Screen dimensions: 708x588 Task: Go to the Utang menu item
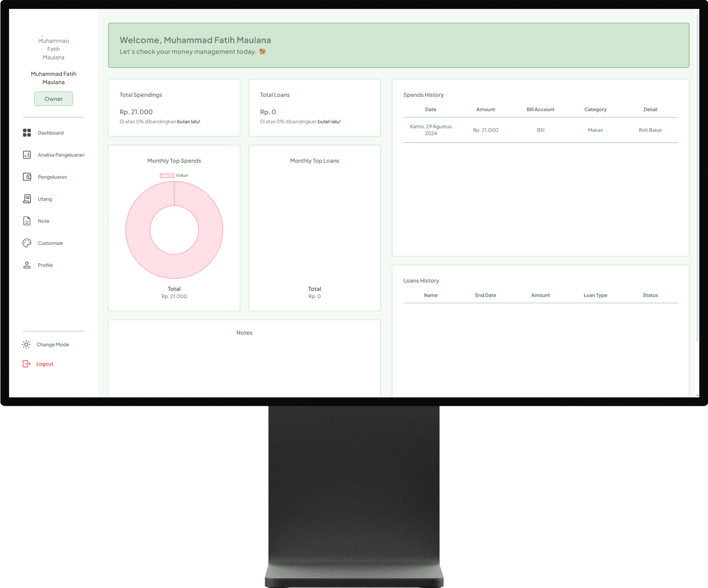(45, 199)
